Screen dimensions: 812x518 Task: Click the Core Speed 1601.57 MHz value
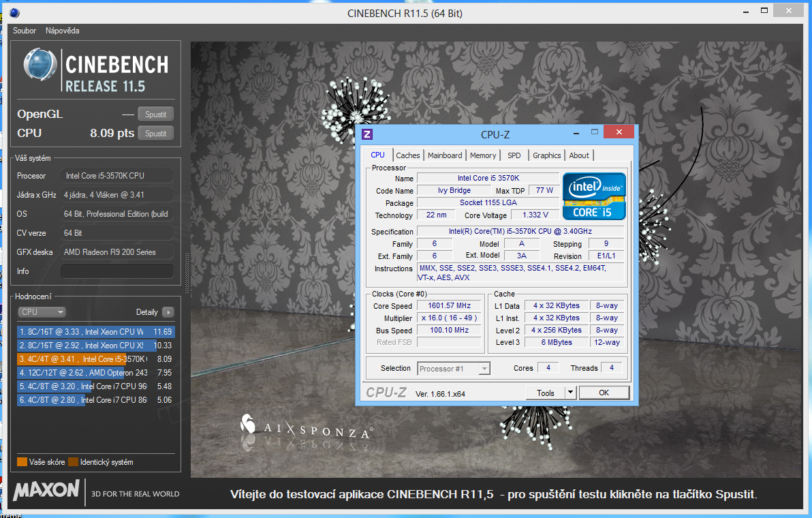(449, 305)
